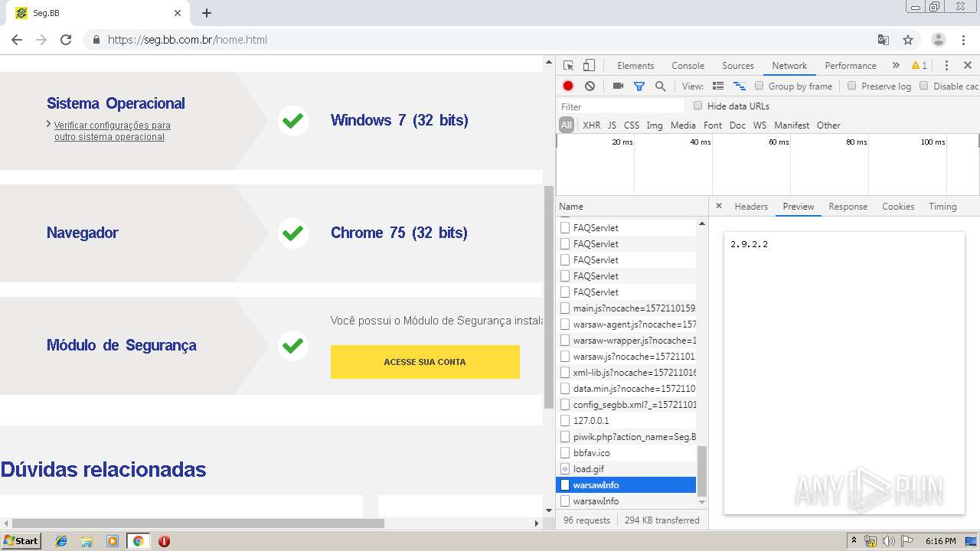
Task: Tick checkbox beside 127.0.0.1 request
Action: (x=565, y=420)
